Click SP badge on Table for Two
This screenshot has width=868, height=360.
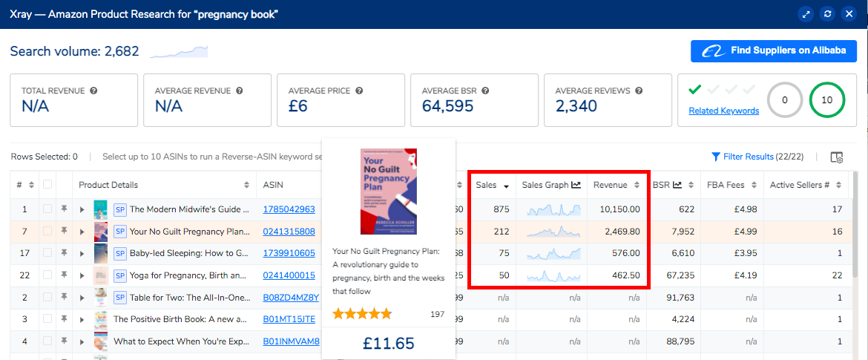pyautogui.click(x=119, y=298)
